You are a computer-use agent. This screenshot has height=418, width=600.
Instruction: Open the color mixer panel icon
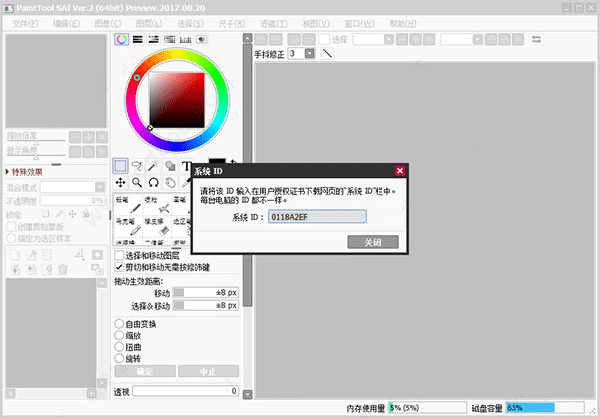click(x=170, y=39)
